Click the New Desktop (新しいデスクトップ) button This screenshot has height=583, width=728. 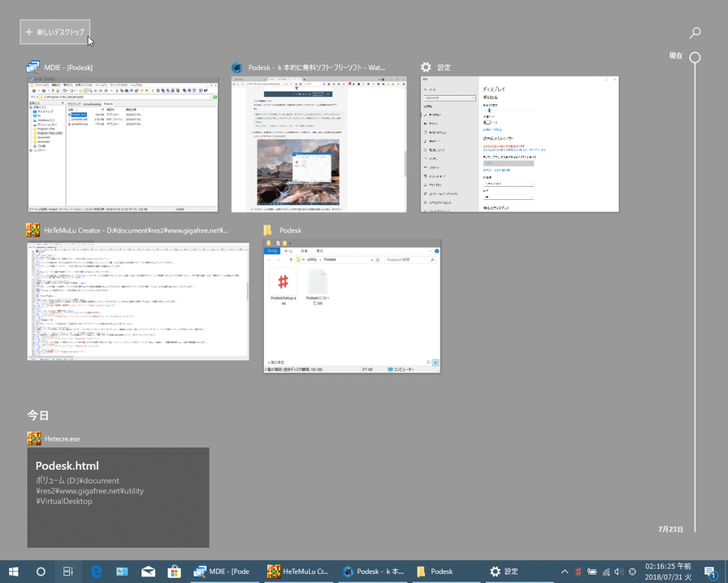(54, 32)
